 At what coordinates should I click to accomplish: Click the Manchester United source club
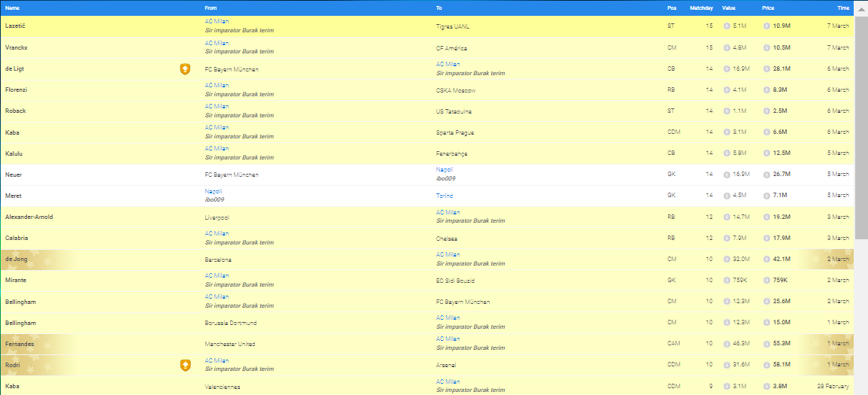[229, 344]
